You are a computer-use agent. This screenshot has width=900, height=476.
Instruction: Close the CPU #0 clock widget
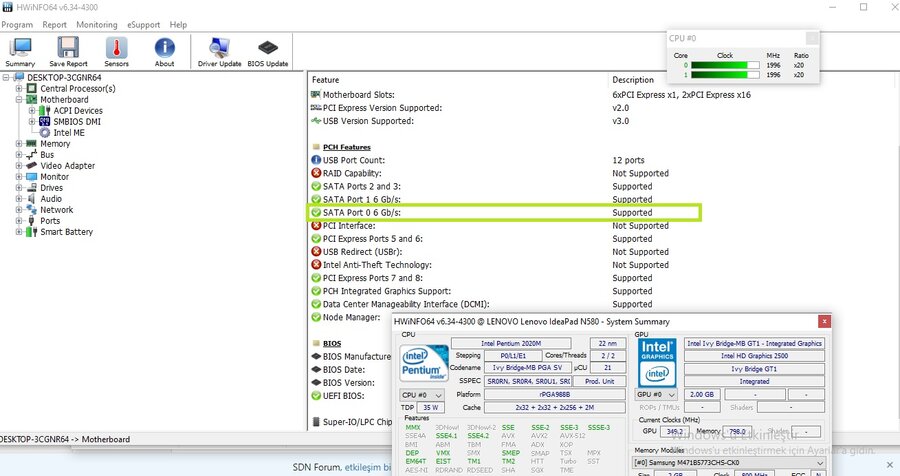point(812,38)
